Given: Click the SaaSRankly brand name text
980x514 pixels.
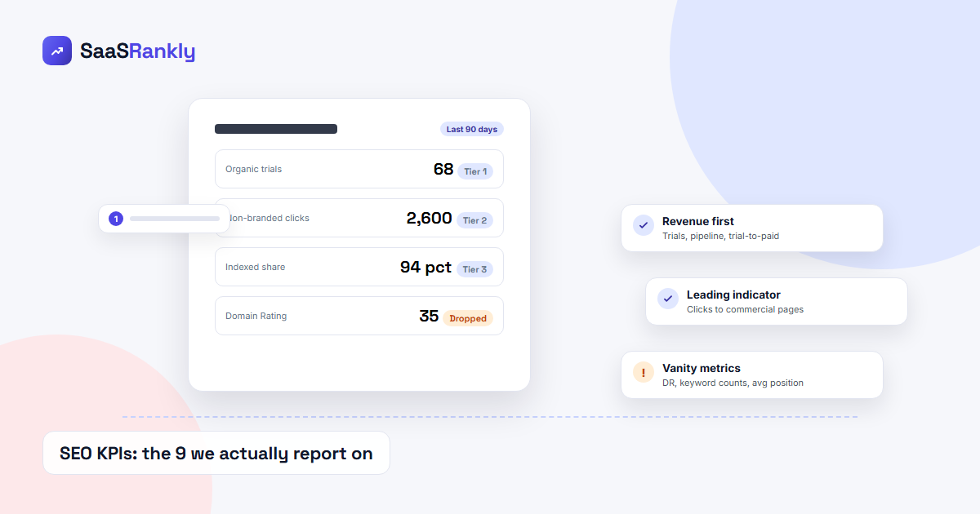Looking at the screenshot, I should [x=137, y=51].
